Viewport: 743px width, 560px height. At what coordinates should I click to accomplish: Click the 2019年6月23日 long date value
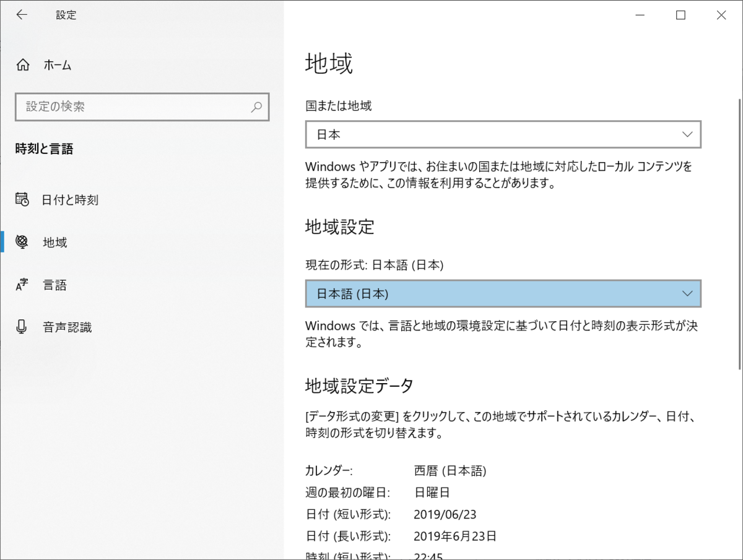click(x=455, y=536)
